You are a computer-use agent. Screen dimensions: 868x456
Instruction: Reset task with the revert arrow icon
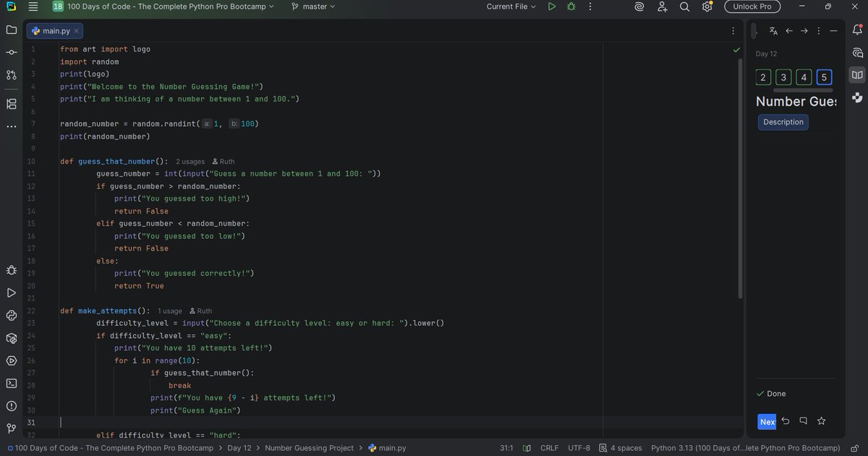(786, 421)
